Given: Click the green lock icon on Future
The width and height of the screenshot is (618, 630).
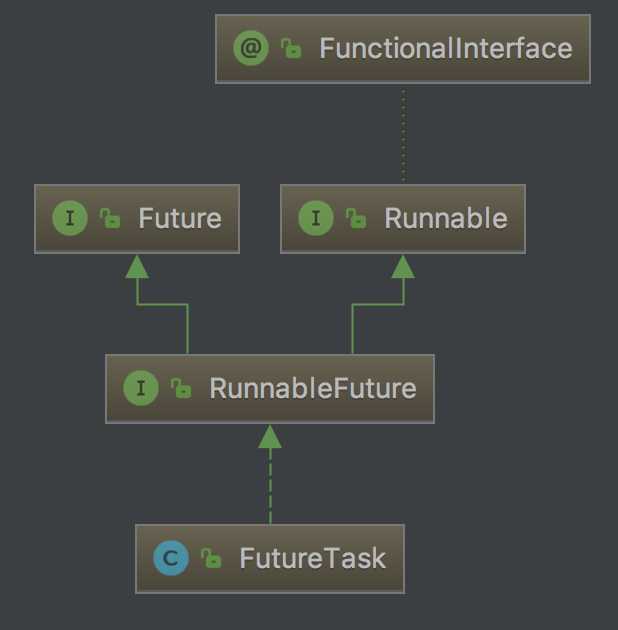Looking at the screenshot, I should pos(110,219).
